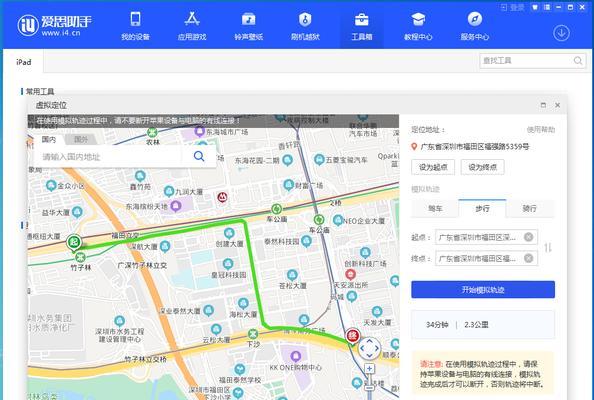Viewport: 594px width, 400px height.
Task: Open 使用帮助 link
Action: [x=541, y=130]
